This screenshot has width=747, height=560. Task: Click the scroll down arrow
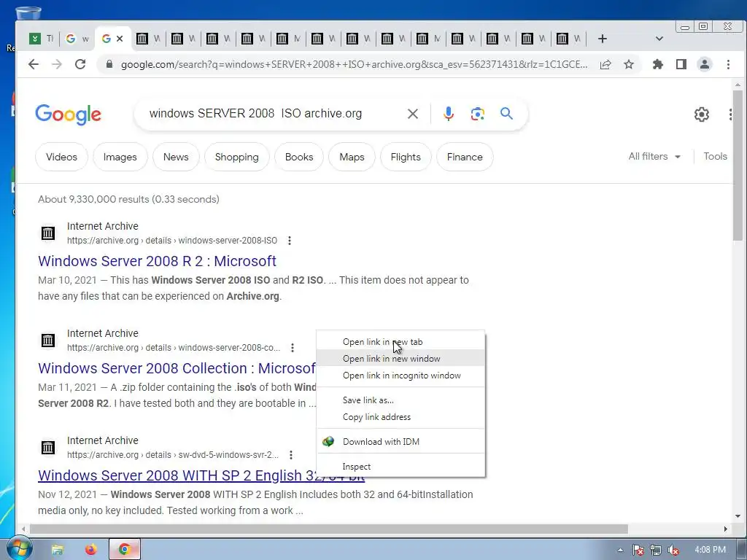(738, 516)
